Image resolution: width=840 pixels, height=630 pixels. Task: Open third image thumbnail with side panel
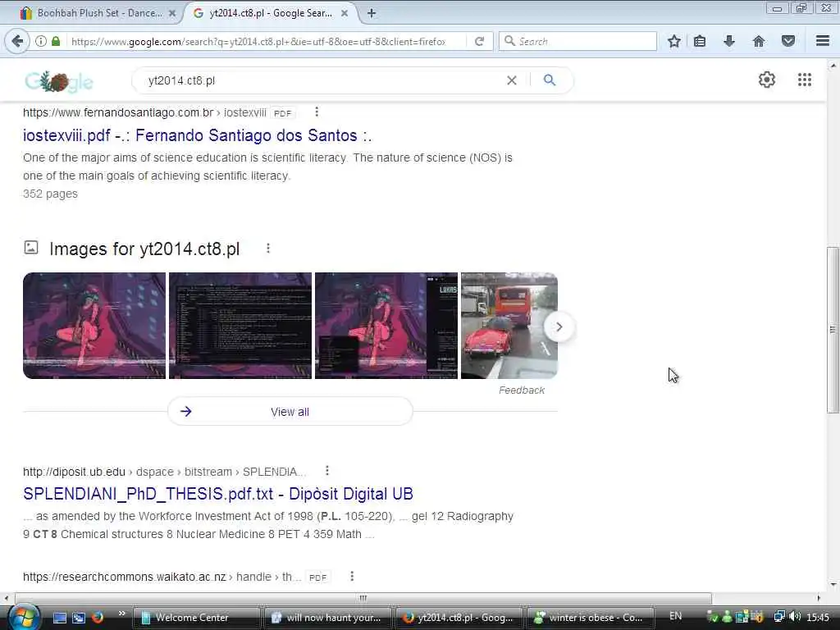click(386, 326)
